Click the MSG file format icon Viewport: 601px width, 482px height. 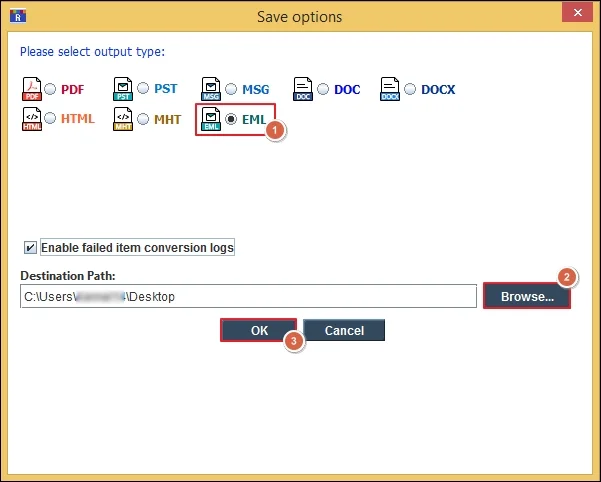(x=211, y=89)
